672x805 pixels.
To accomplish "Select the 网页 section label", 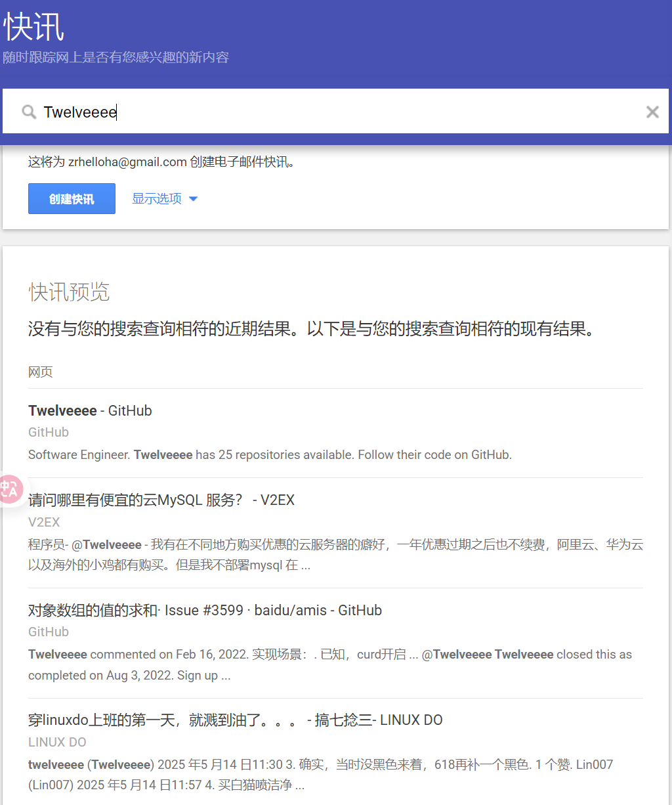I will [40, 372].
